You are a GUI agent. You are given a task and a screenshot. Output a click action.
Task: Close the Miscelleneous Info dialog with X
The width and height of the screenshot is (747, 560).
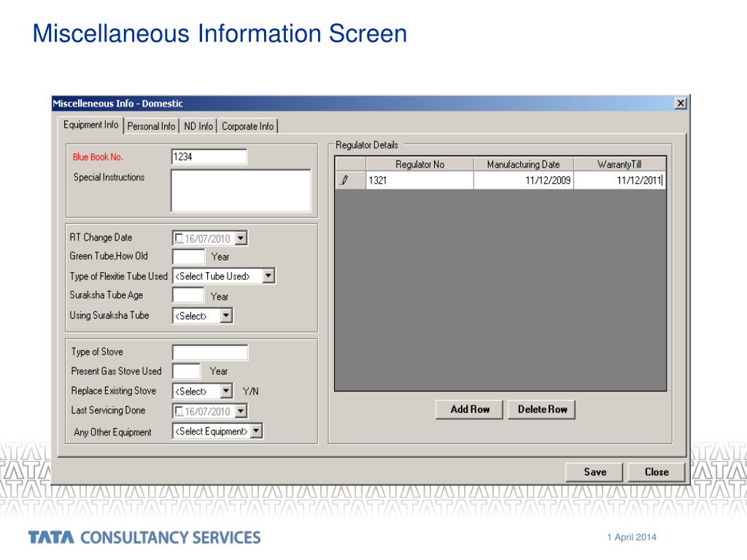click(x=681, y=104)
